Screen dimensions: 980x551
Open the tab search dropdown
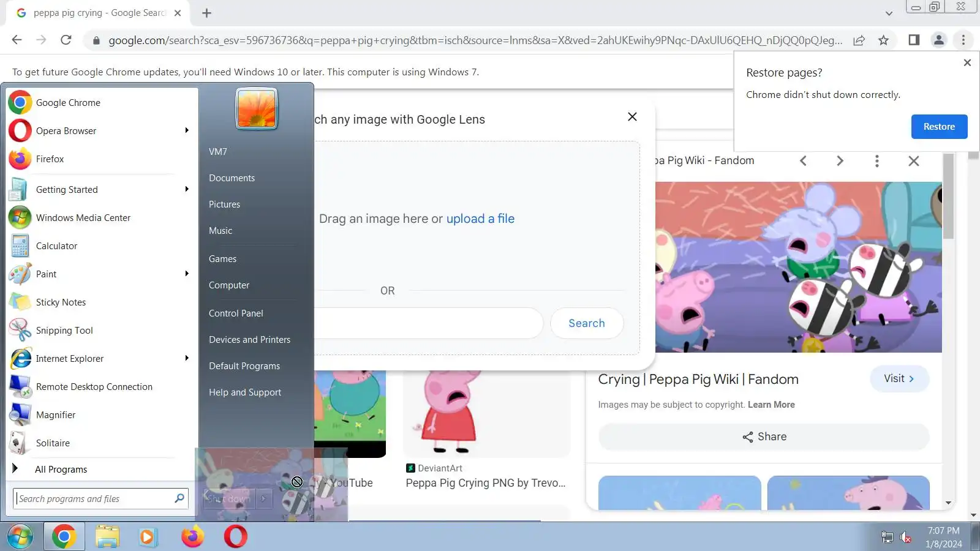coord(889,13)
